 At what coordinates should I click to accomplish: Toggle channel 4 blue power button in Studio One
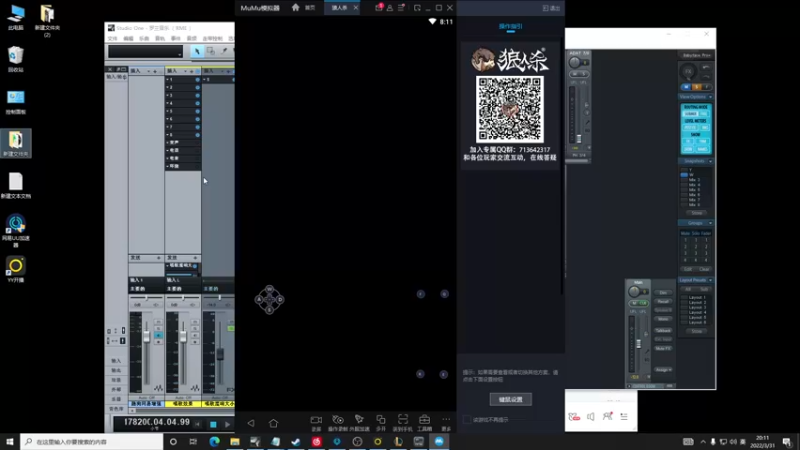197,103
